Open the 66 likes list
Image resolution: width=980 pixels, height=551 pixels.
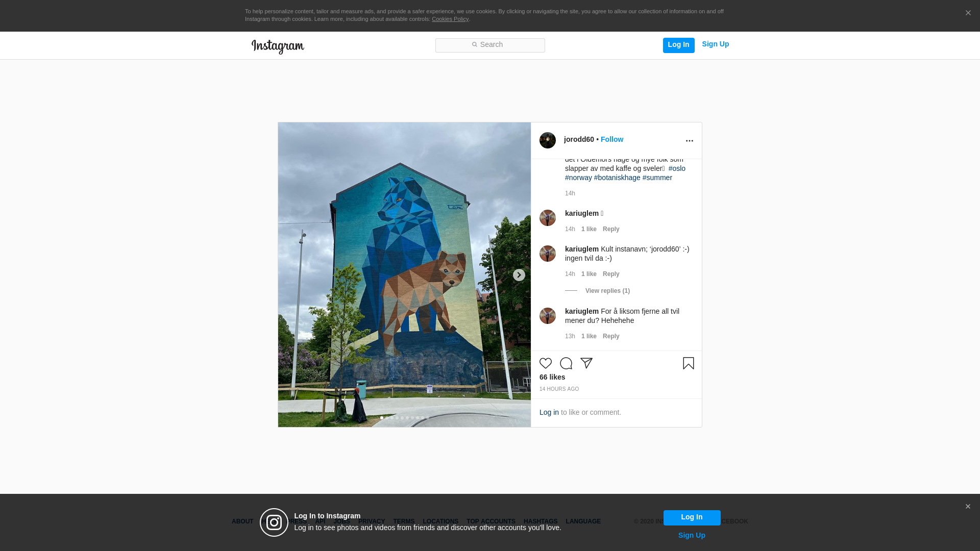point(552,377)
